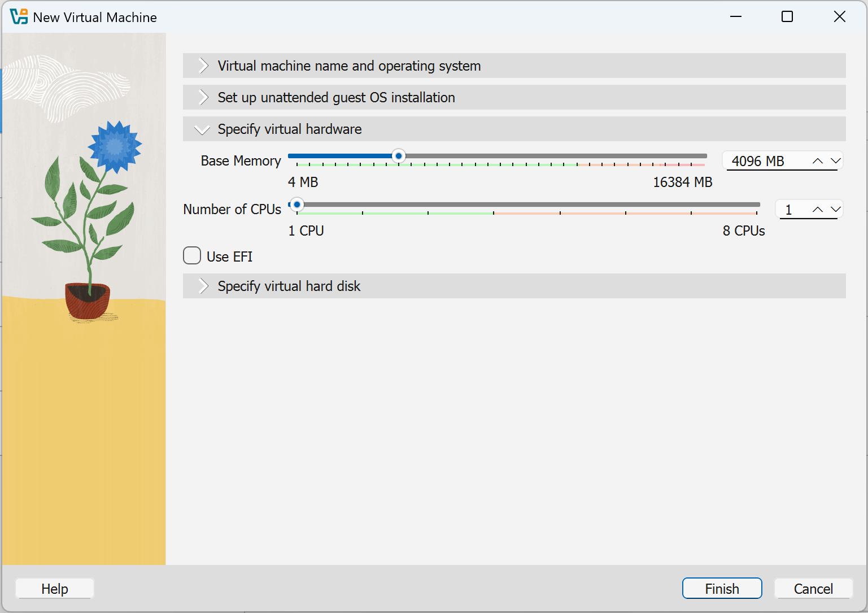Expand Virtual machine name and operating system section
This screenshot has height=613, width=868.
514,66
